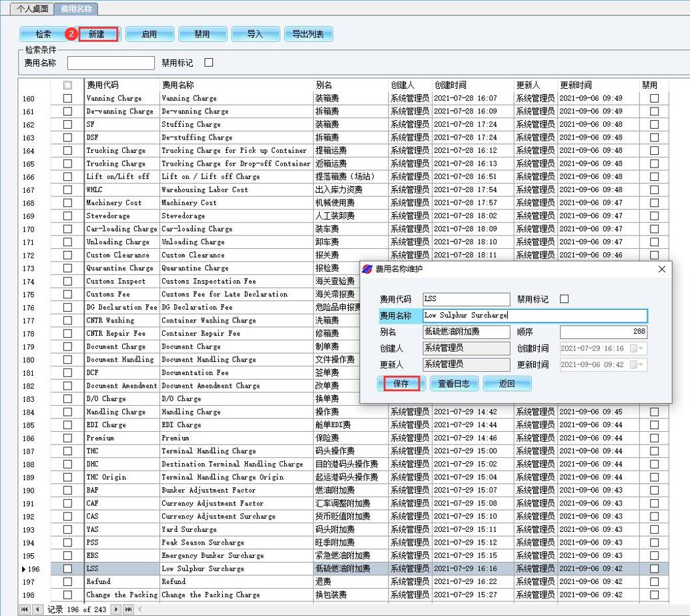Select the row checkbox for THC record
The image size is (690, 616).
pyautogui.click(x=67, y=451)
